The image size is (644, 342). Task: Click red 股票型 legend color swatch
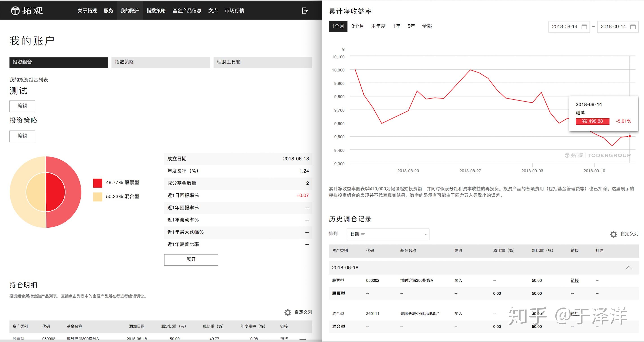coord(97,183)
